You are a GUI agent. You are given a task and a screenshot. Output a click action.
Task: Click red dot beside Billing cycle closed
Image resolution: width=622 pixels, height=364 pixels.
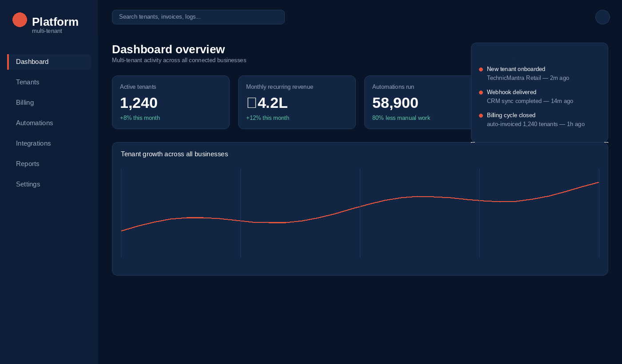click(x=481, y=115)
